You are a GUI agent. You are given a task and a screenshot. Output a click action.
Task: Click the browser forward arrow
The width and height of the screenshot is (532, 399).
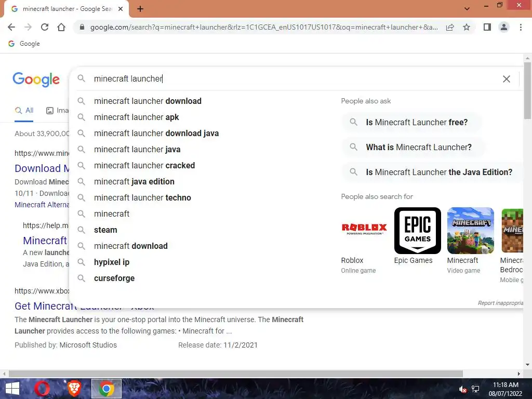tap(28, 27)
